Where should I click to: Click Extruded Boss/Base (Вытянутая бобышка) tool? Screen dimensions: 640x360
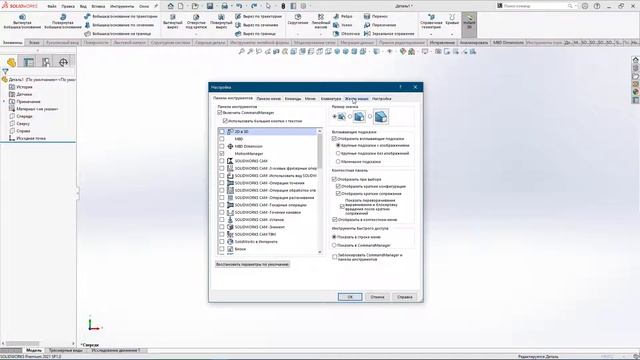[x=22, y=22]
